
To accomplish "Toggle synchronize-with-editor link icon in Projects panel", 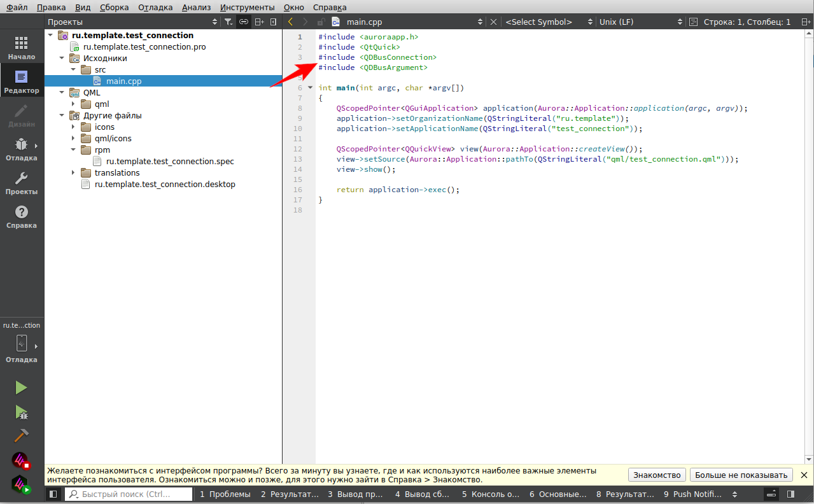I will [x=243, y=22].
